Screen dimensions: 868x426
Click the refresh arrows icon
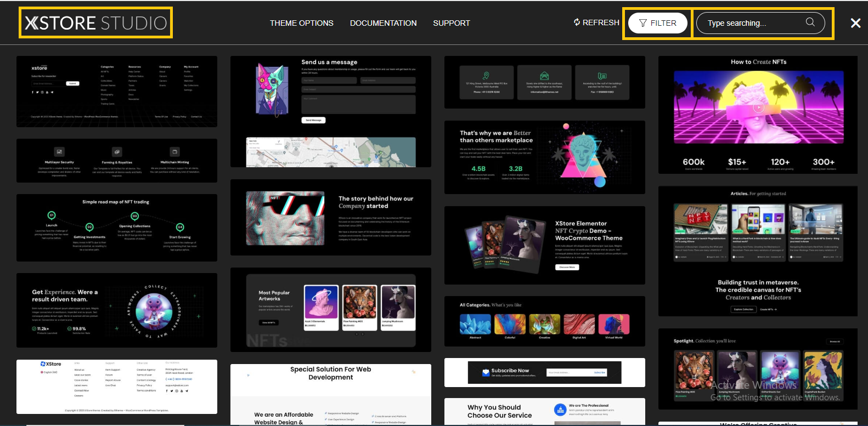coord(577,22)
